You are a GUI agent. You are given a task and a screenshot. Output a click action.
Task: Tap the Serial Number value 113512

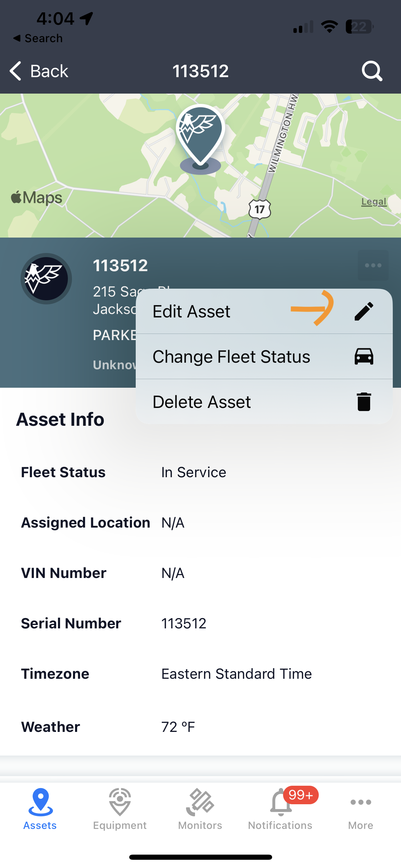(184, 624)
